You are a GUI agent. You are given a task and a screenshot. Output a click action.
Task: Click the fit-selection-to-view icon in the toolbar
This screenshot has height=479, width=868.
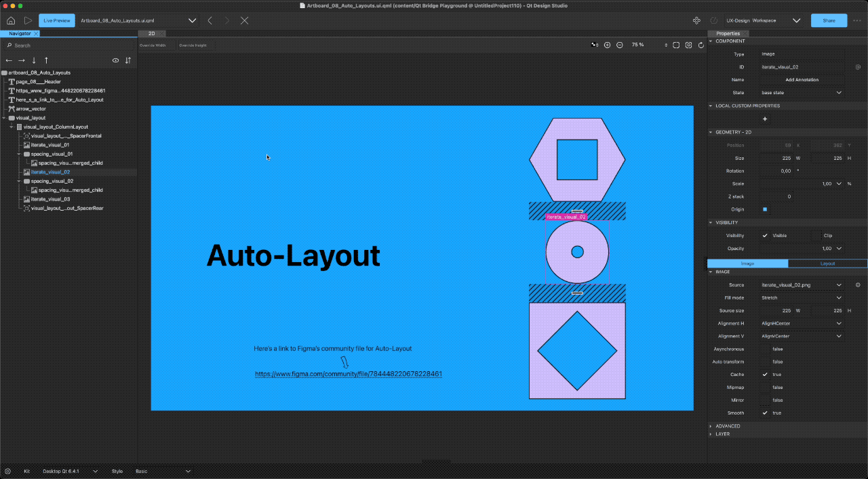pyautogui.click(x=689, y=45)
